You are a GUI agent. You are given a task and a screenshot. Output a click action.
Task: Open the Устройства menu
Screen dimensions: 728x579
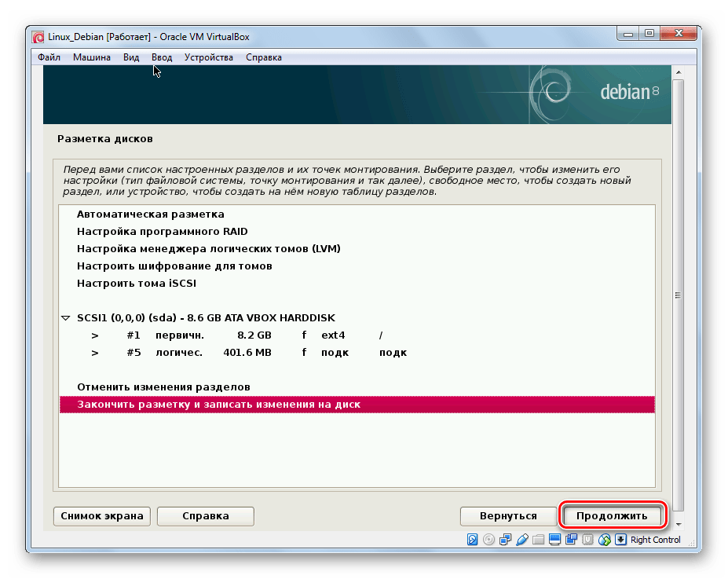[208, 57]
